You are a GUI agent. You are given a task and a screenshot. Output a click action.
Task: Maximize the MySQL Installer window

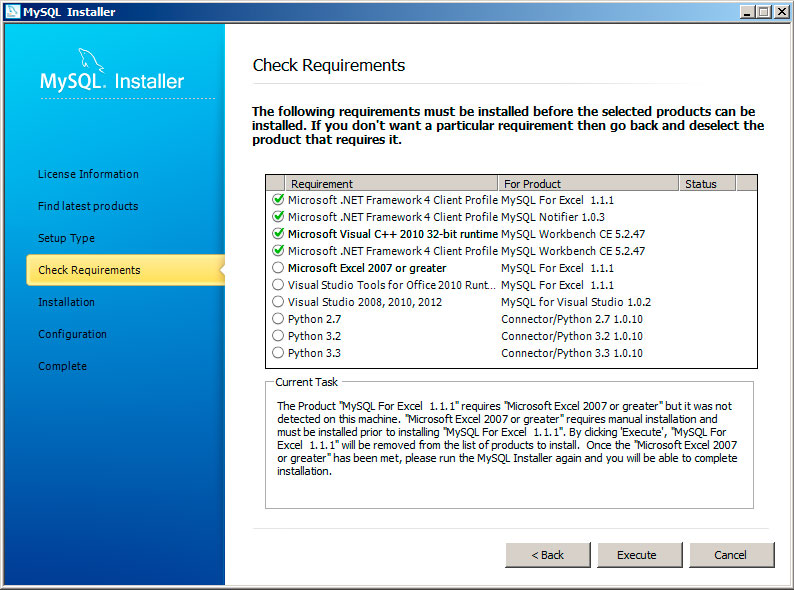(x=764, y=12)
